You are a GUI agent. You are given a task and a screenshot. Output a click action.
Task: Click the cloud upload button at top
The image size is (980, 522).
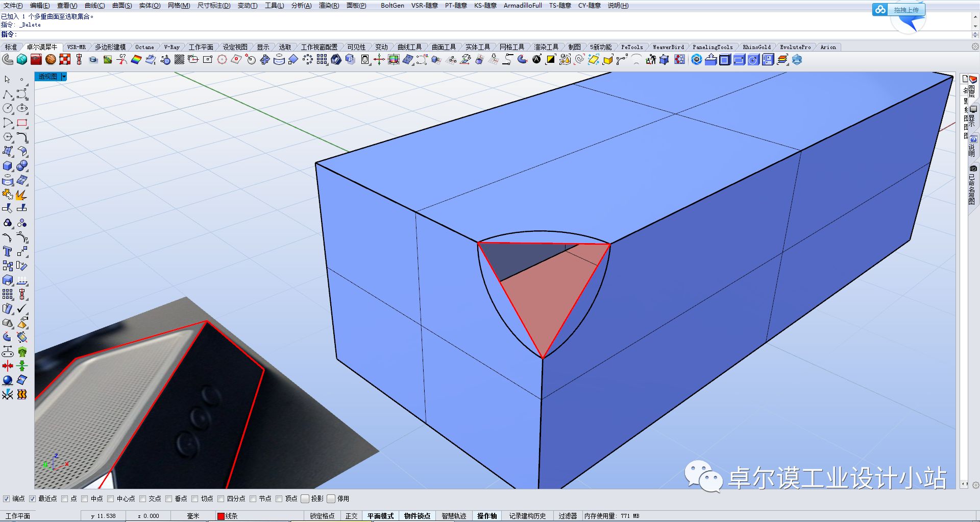click(x=899, y=10)
